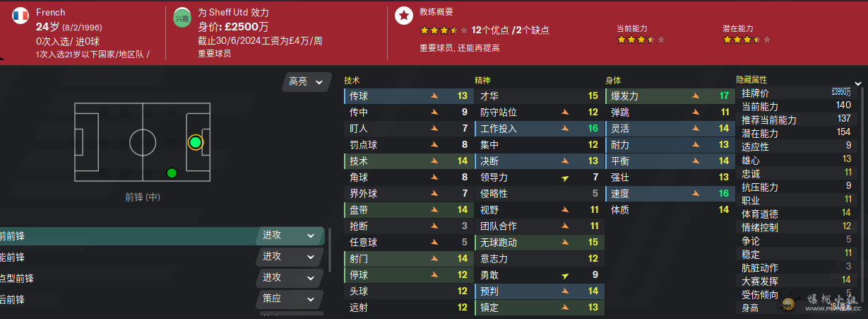868x319 pixels.
Task: Click the yellow down arrow beside 勇敢
Action: click(x=565, y=275)
